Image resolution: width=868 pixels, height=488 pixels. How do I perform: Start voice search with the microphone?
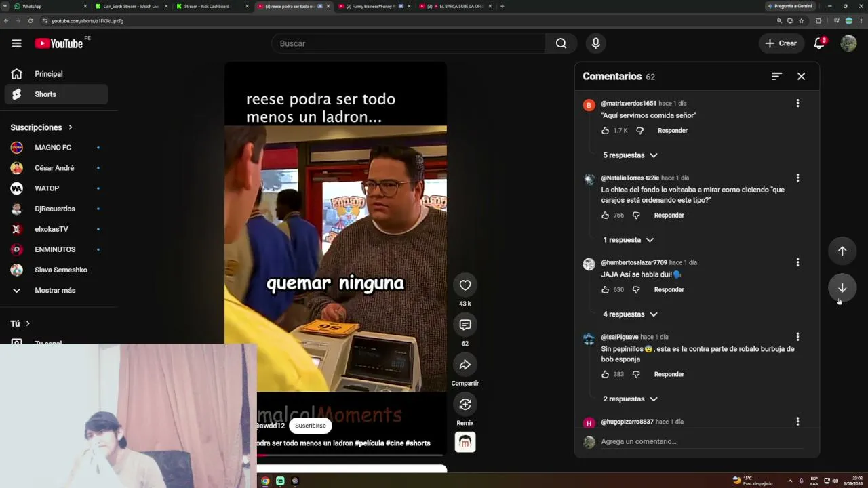(x=595, y=43)
